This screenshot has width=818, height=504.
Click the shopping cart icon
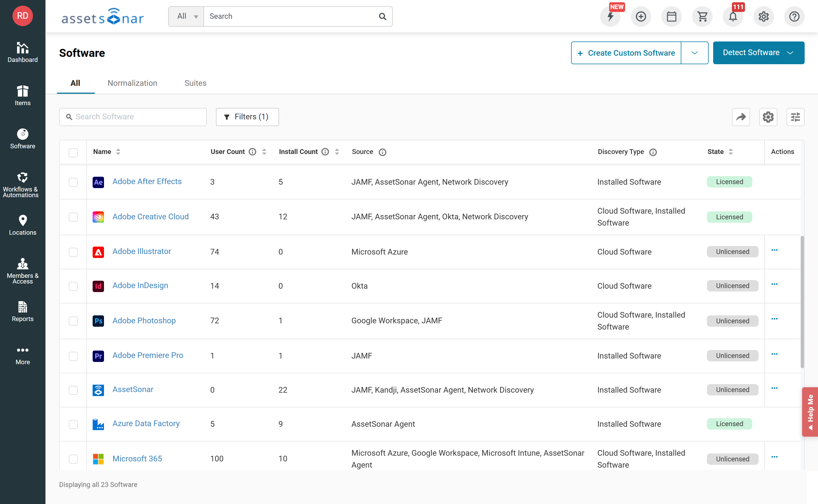702,16
